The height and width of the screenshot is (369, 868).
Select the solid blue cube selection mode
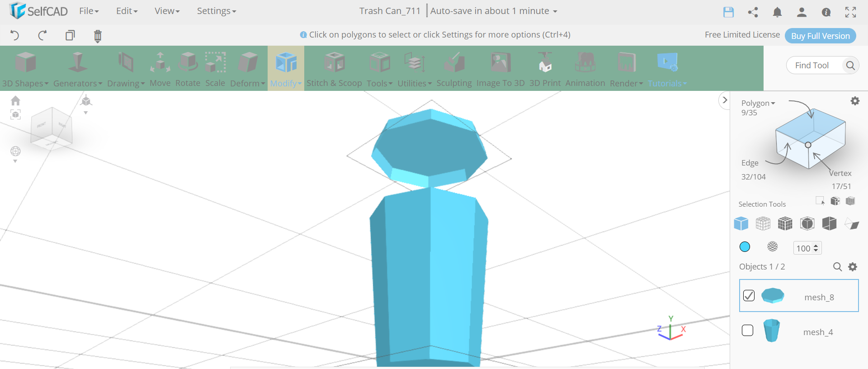pos(741,223)
